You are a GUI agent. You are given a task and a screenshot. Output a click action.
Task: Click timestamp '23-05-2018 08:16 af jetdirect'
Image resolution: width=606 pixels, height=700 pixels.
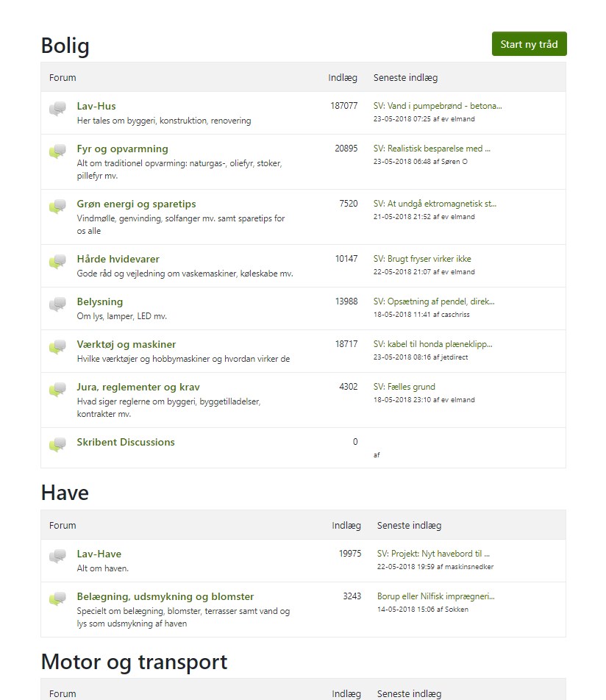coord(421,357)
